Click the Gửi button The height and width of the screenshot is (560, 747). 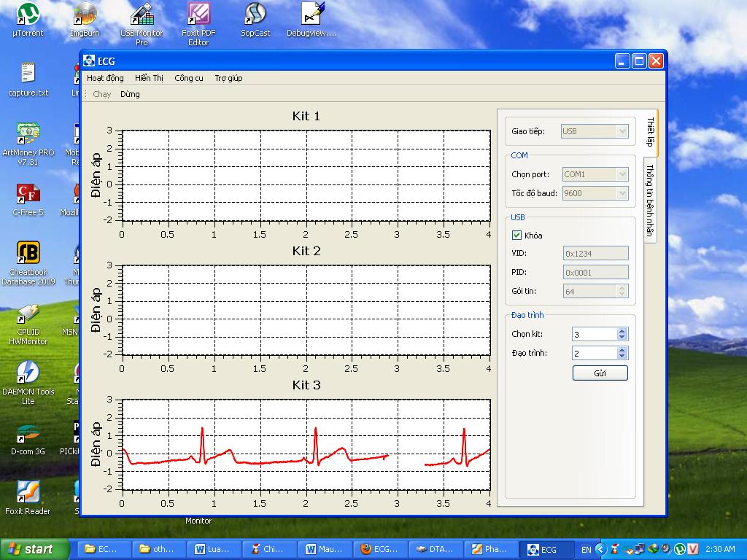(600, 373)
